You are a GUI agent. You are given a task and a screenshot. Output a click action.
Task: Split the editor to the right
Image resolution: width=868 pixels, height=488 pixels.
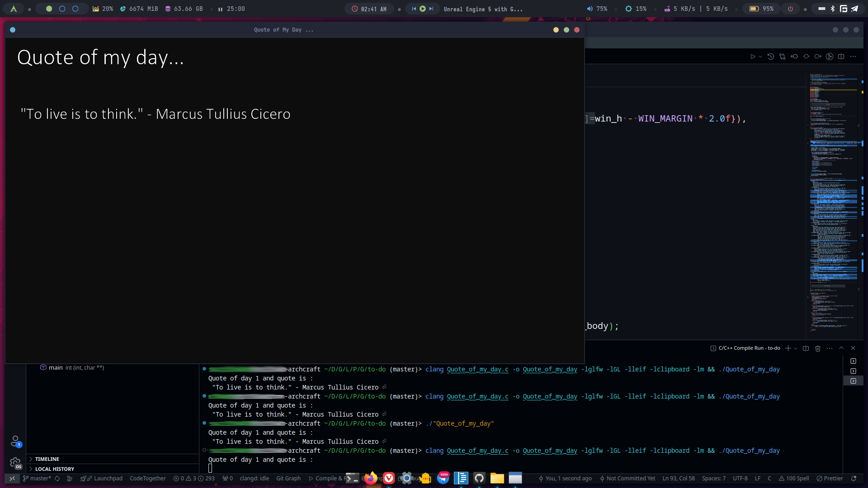click(x=841, y=56)
